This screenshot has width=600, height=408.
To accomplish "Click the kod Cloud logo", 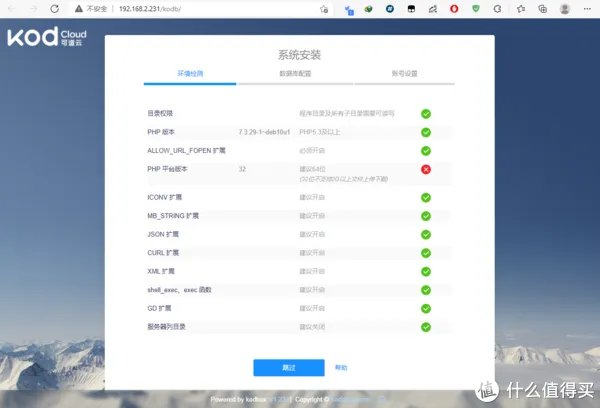I will [x=47, y=37].
